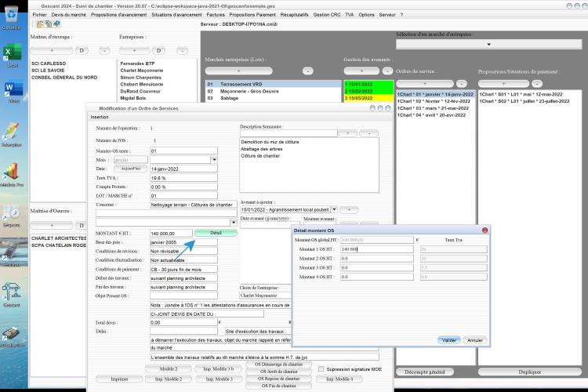The width and height of the screenshot is (588, 392).
Task: Click the third blue toolbar icon
Action: (x=56, y=24)
